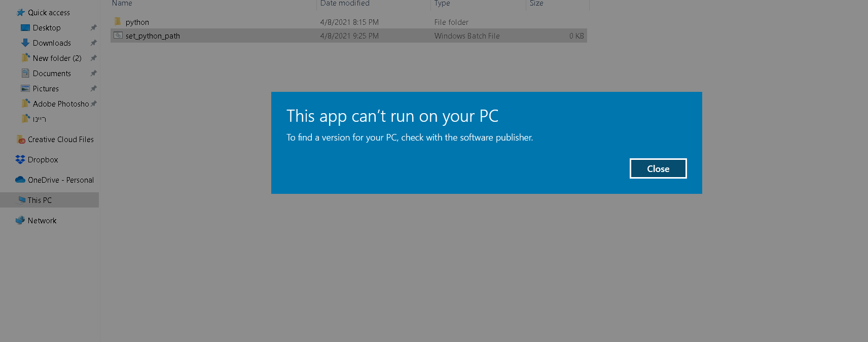
Task: Open New folder (2) in sidebar
Action: click(57, 58)
